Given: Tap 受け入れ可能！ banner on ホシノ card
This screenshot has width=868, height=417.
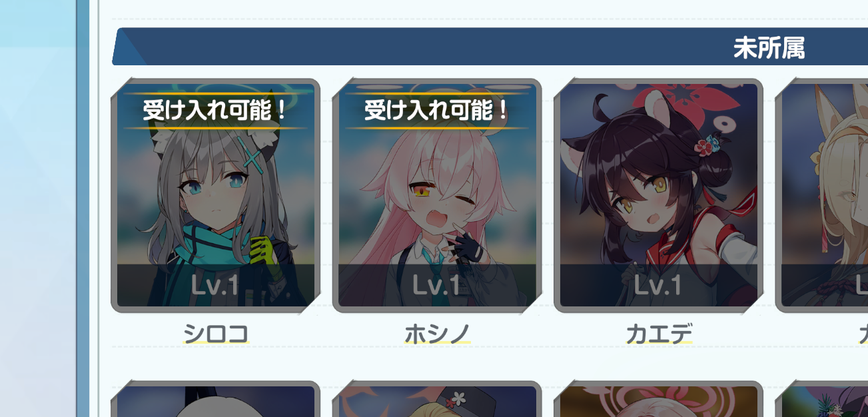Looking at the screenshot, I should 437,111.
